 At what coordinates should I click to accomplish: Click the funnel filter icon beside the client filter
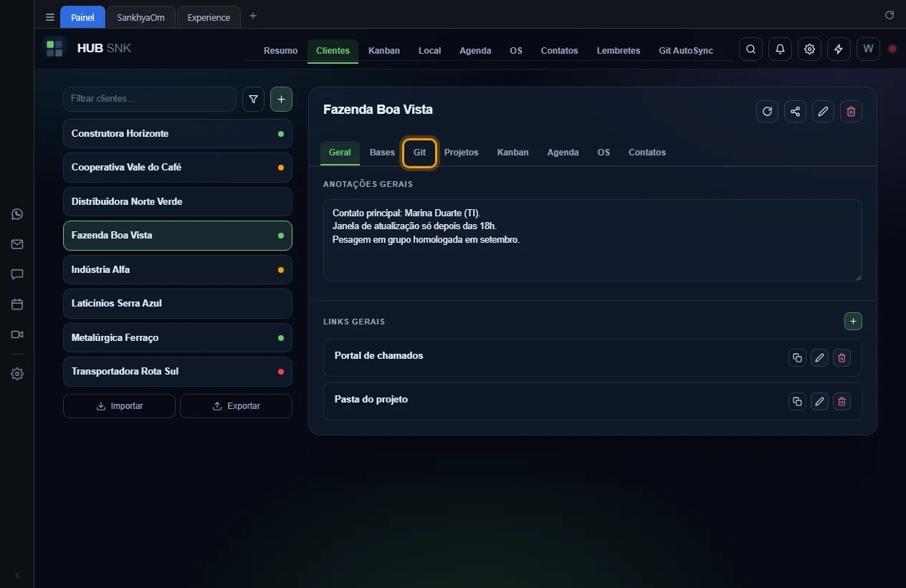tap(253, 100)
